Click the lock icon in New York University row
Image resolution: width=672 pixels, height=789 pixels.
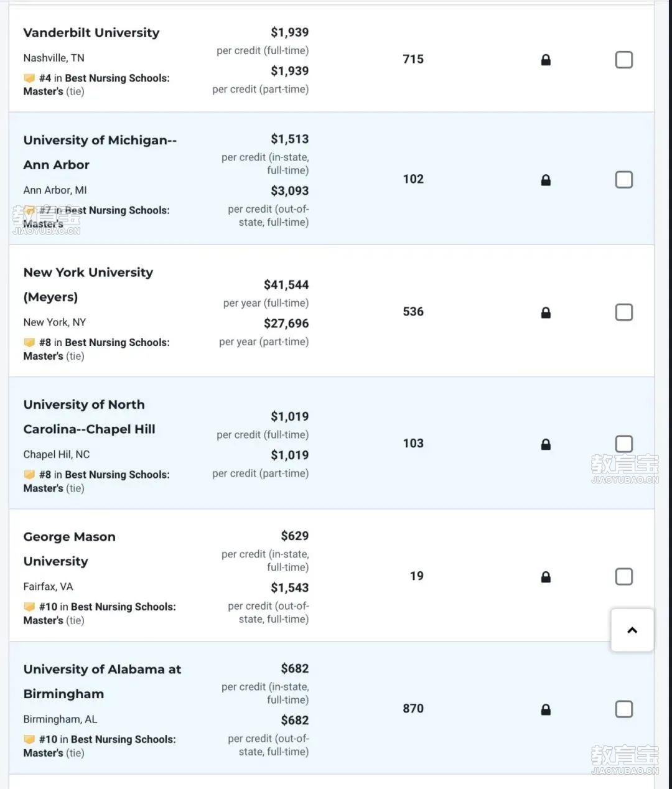click(x=546, y=312)
